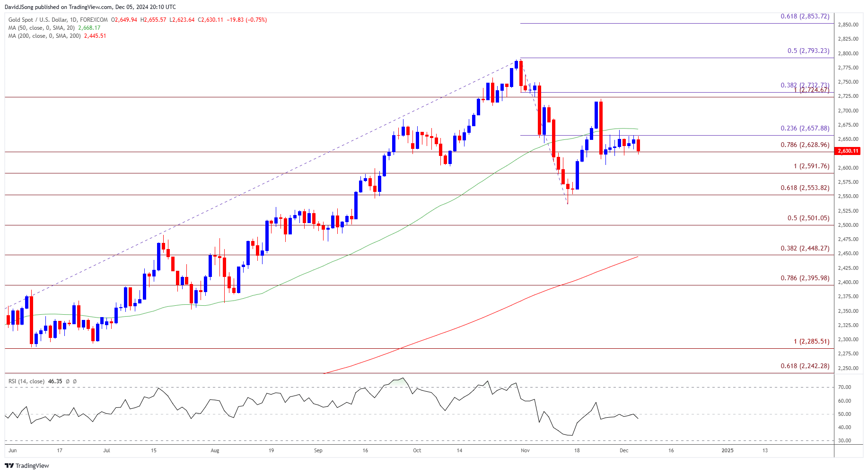The width and height of the screenshot is (868, 474).
Task: Click the 2,850.00 level on price scale
Action: 848,25
